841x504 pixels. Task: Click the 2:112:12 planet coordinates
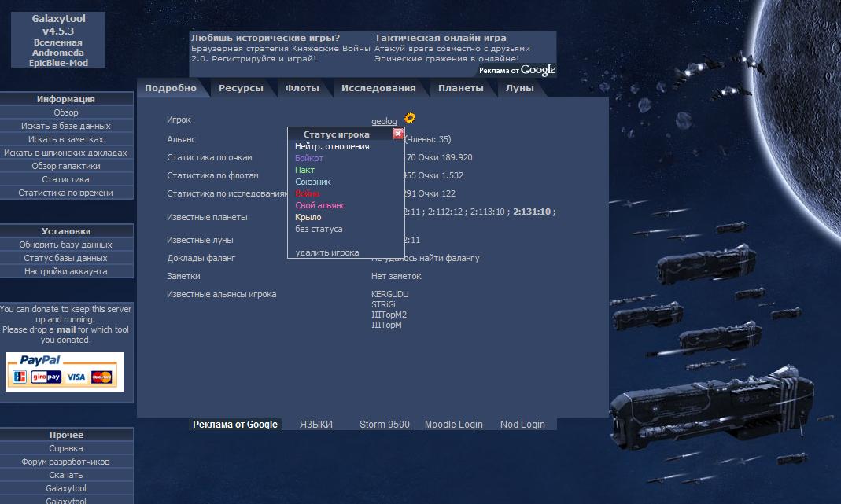coord(444,212)
